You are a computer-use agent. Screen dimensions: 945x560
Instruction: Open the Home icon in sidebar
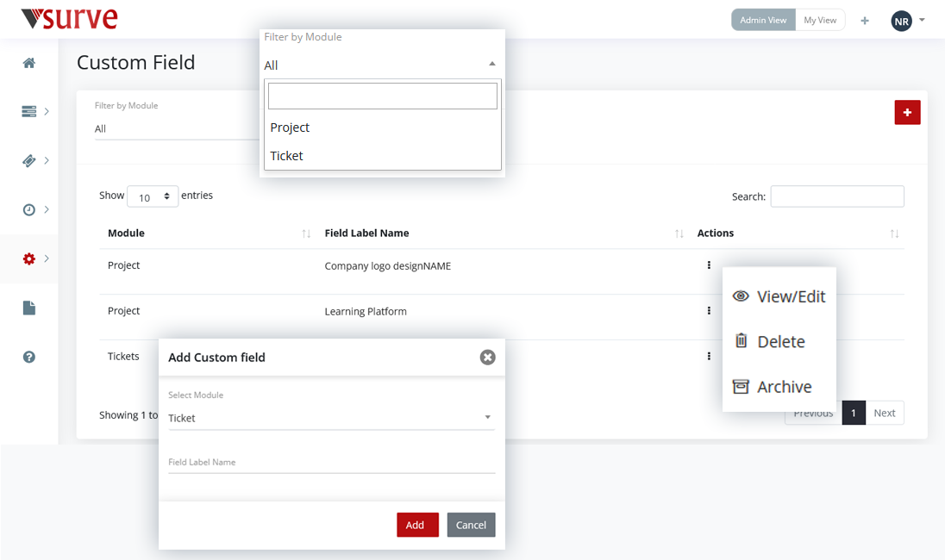click(29, 63)
